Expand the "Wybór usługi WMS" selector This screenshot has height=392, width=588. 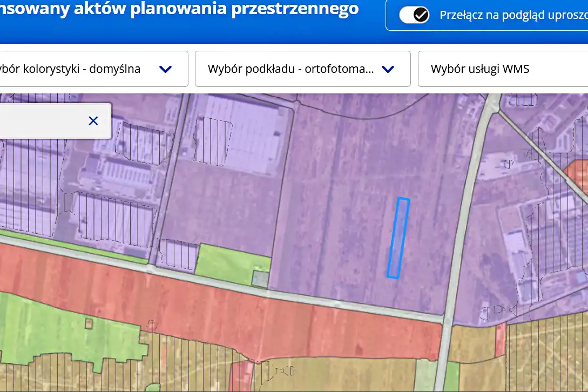coord(502,69)
